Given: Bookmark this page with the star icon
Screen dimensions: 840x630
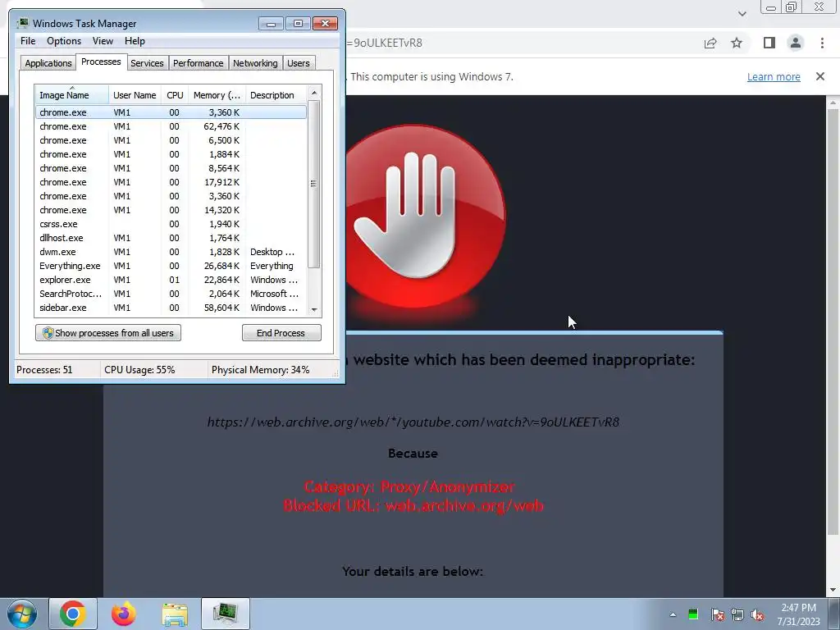Looking at the screenshot, I should point(737,43).
